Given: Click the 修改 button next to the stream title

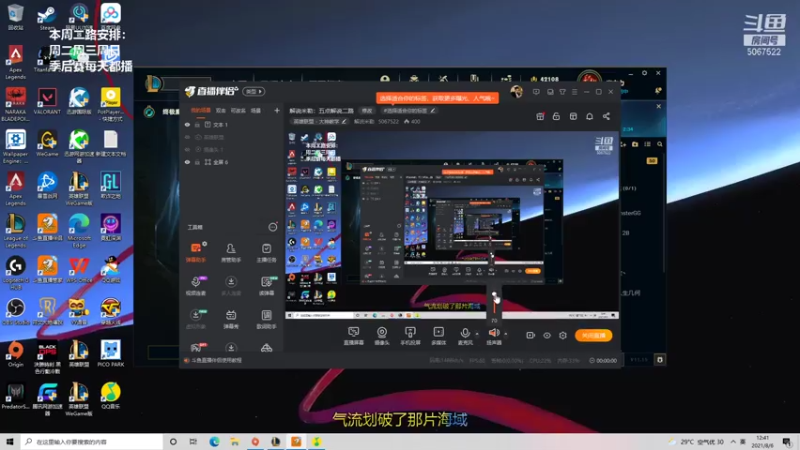Looking at the screenshot, I should 367,110.
